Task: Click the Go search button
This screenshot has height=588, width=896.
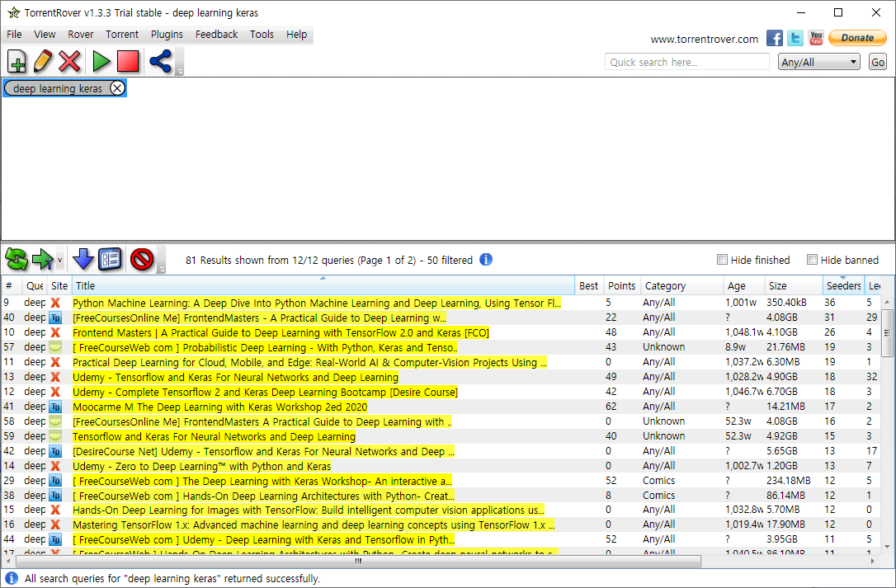Action: pos(878,62)
